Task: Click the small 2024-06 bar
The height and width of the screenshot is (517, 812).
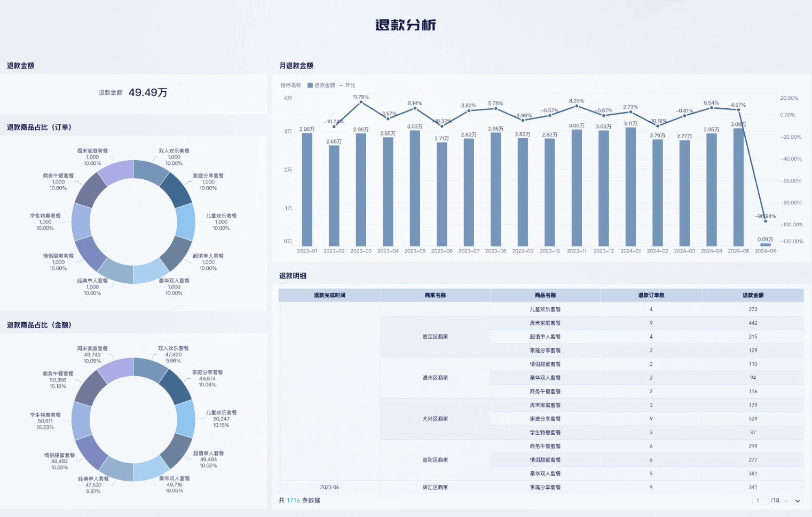Action: click(x=765, y=245)
